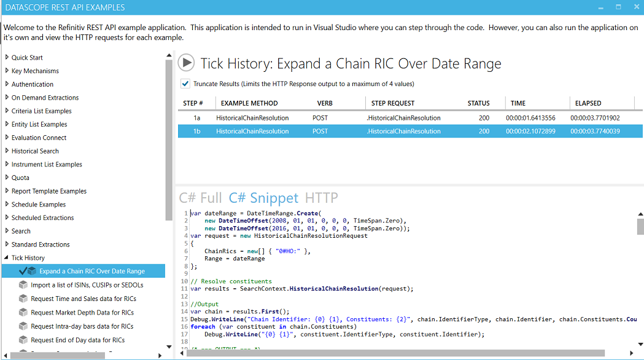Click the code panel horizontal scrollbar thumb
The image size is (644, 360).
point(395,353)
